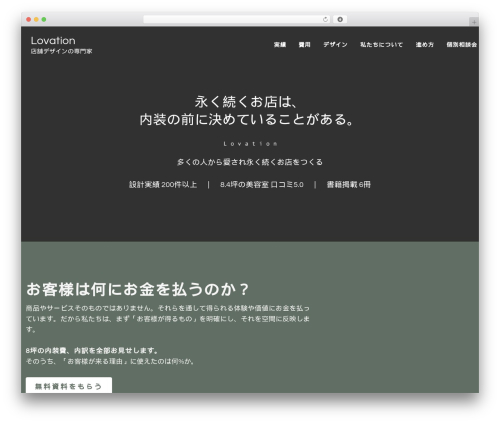The image size is (500, 423).
Task: Click the 店舗デザインの専門家 tagline
Action: (x=61, y=51)
